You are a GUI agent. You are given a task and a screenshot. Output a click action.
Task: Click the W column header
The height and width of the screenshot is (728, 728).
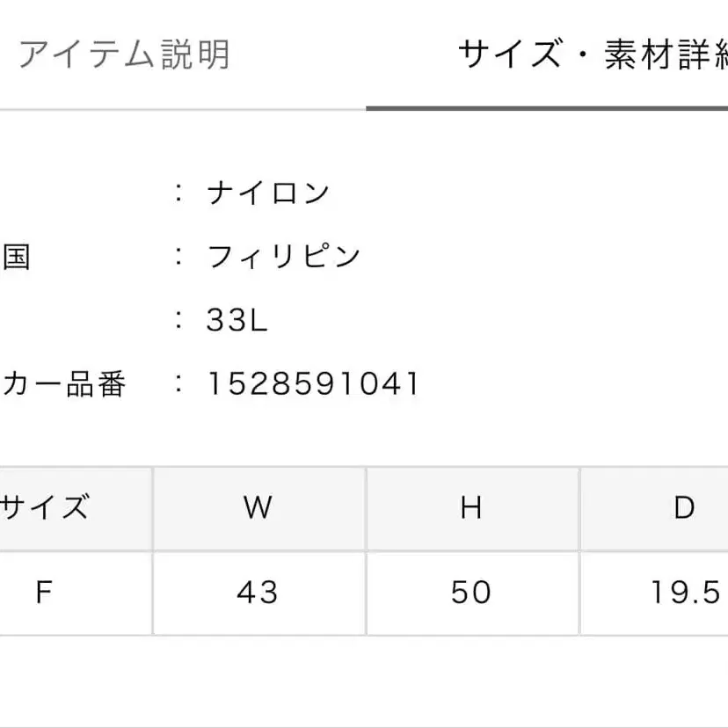(x=258, y=507)
